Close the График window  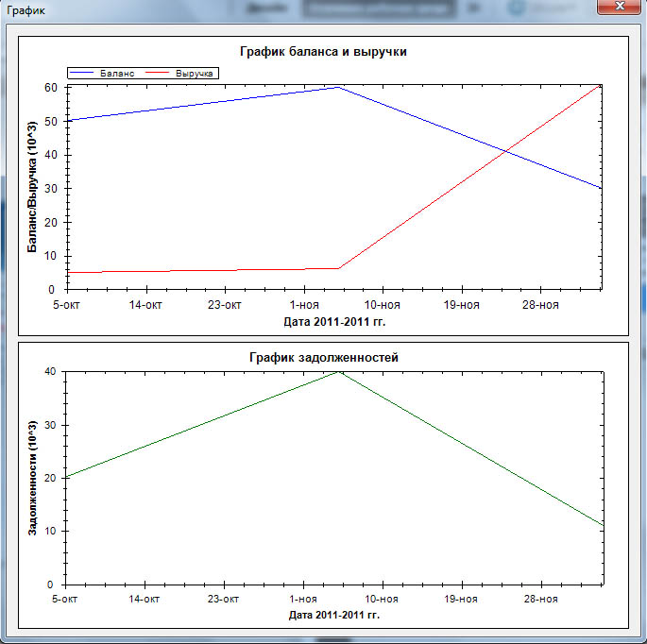(618, 7)
